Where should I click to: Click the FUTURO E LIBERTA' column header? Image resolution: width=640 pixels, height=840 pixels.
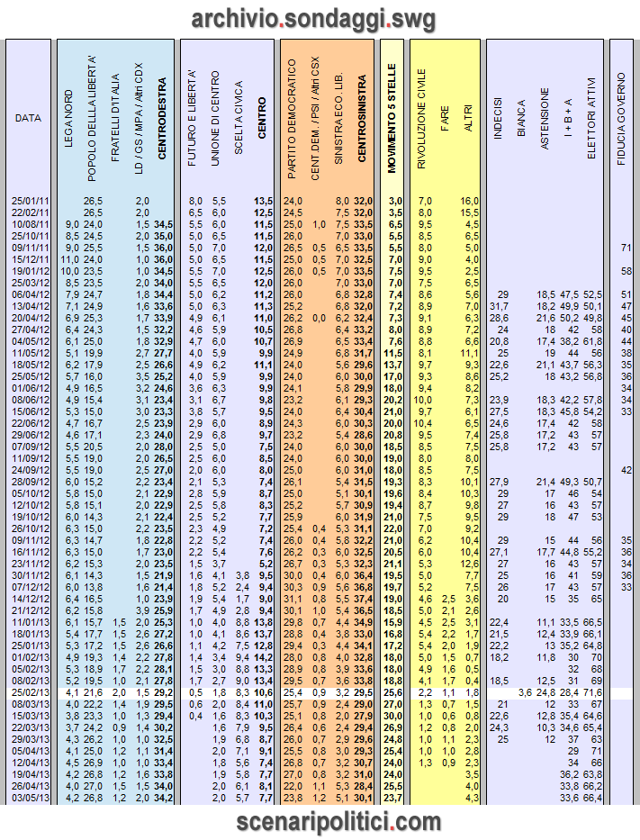point(192,118)
